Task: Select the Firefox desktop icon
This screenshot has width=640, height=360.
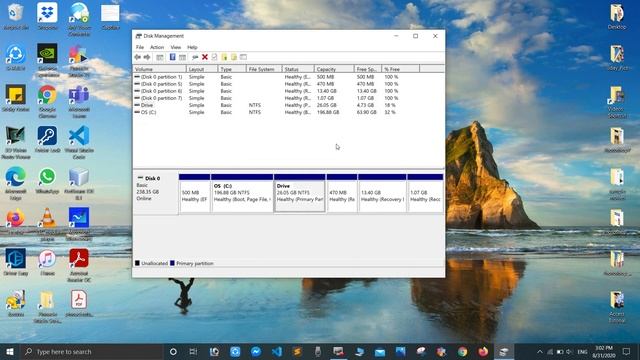Action: (16, 221)
